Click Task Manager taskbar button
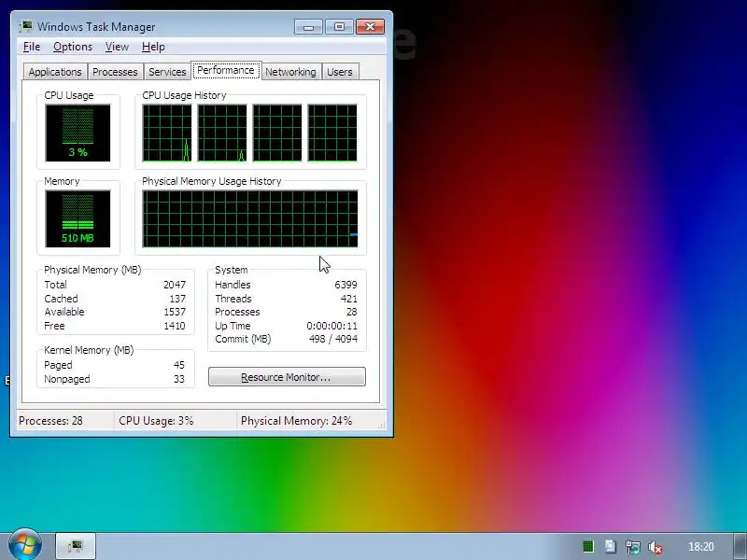 76,546
